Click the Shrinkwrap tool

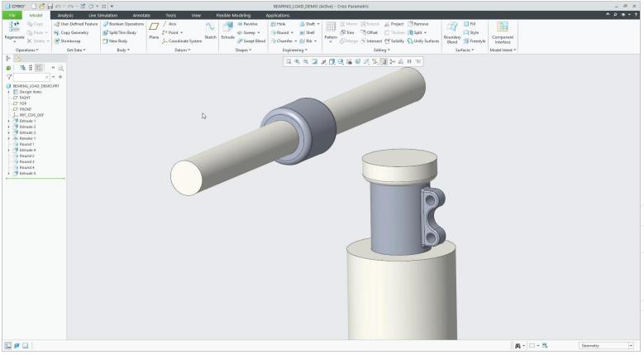point(69,41)
